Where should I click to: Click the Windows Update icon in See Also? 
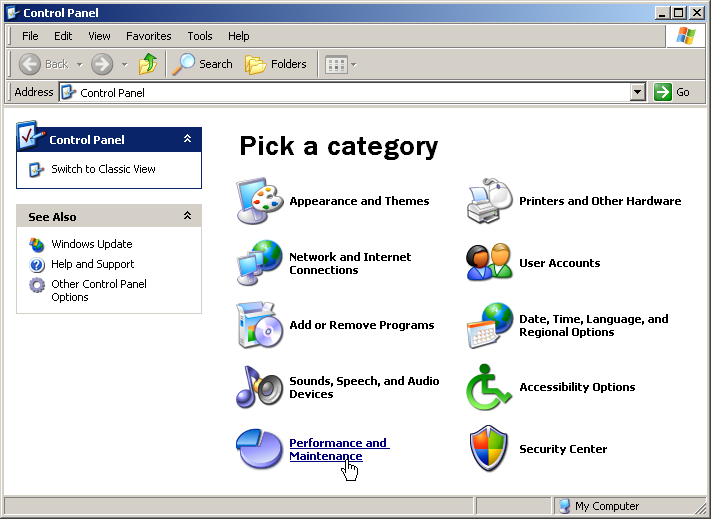(37, 244)
